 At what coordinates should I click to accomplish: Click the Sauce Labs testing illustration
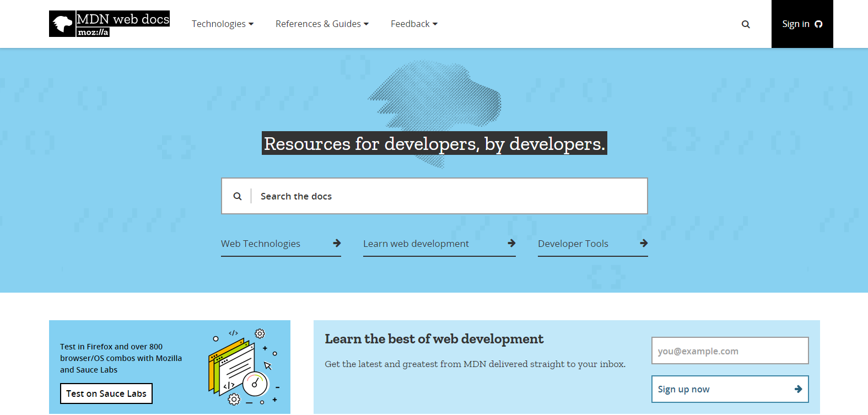click(x=244, y=367)
